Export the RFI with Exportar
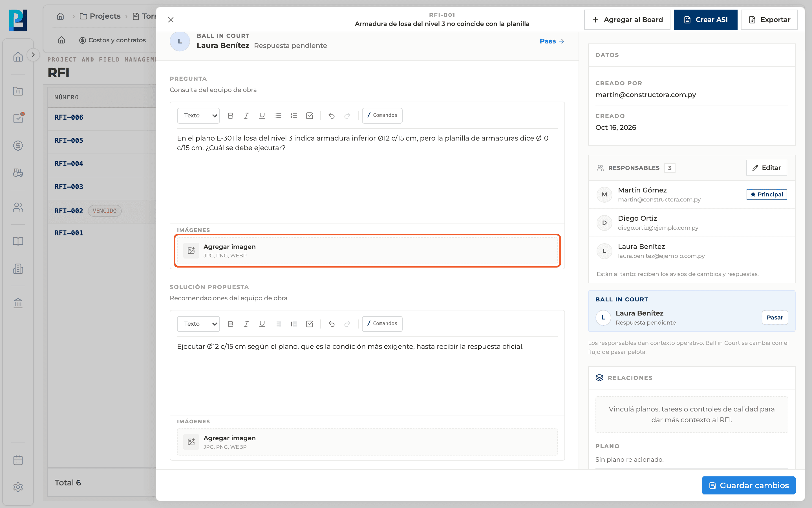The width and height of the screenshot is (812, 508). (769, 20)
